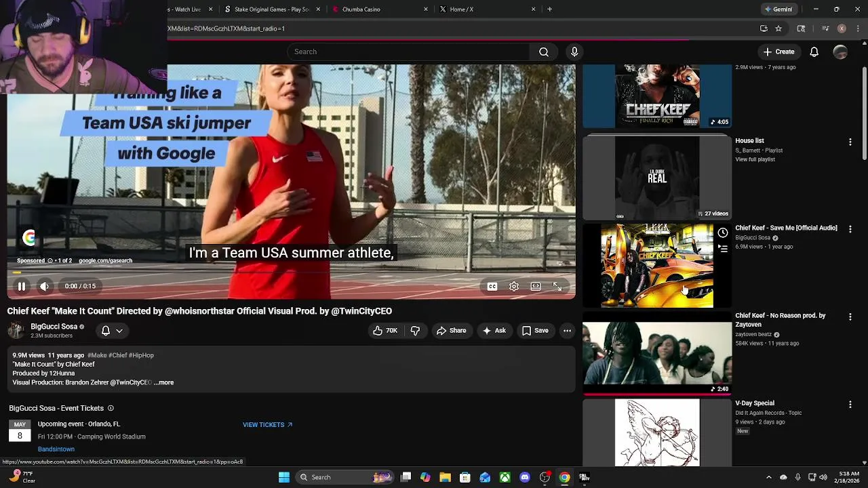Show hidden system tray icons chevron
The width and height of the screenshot is (868, 488).
(768, 477)
